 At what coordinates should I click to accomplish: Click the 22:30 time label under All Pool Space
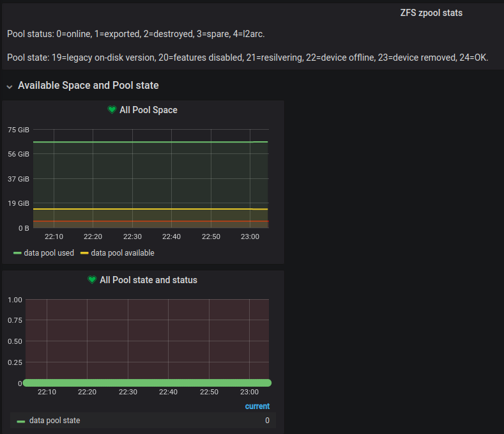[132, 237]
